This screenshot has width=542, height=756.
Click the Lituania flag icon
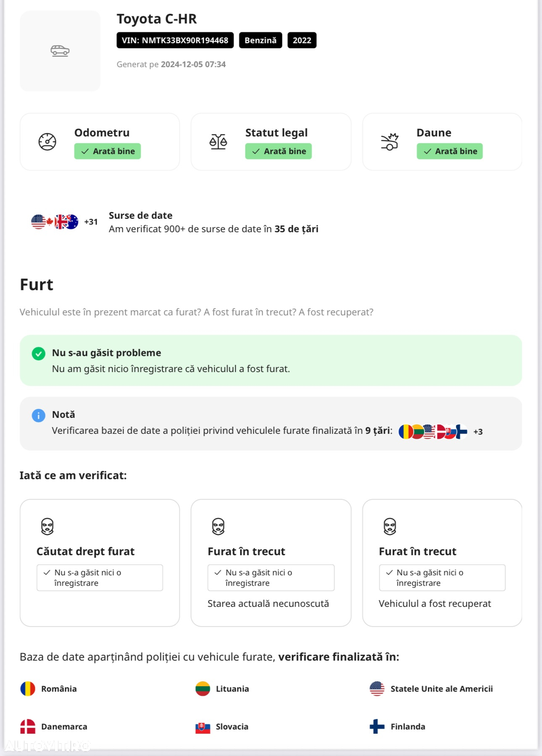tap(203, 689)
